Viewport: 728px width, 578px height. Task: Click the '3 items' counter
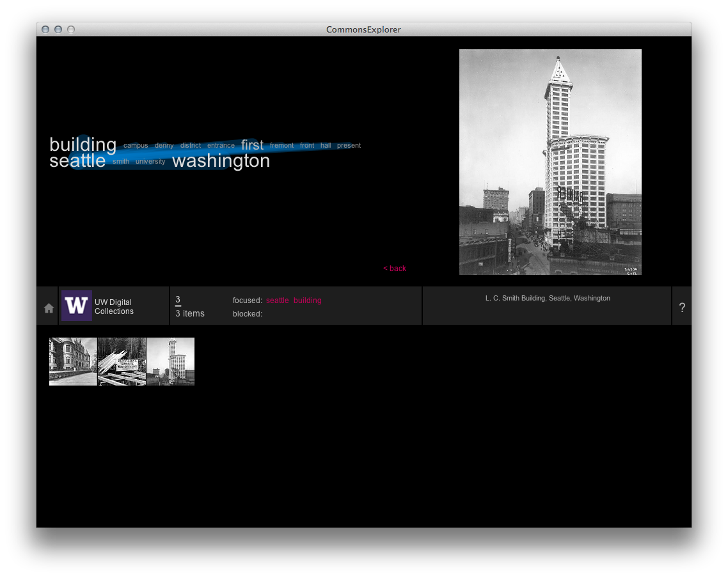(189, 313)
